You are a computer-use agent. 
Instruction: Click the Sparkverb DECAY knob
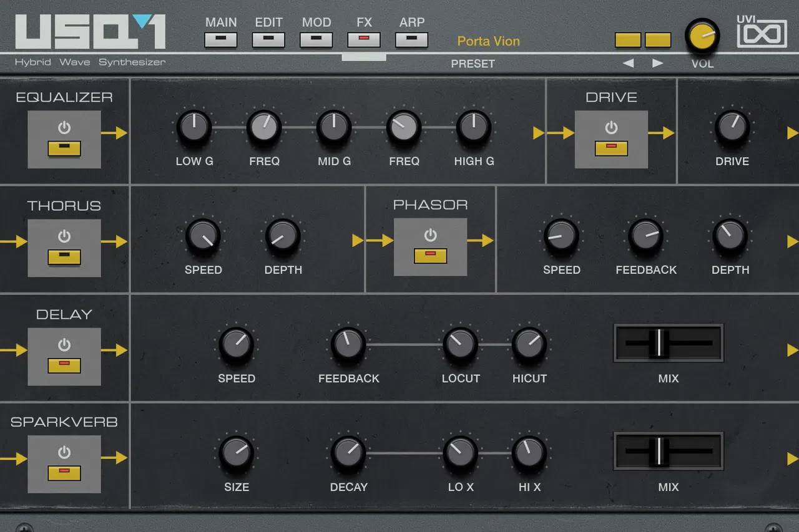tap(348, 453)
